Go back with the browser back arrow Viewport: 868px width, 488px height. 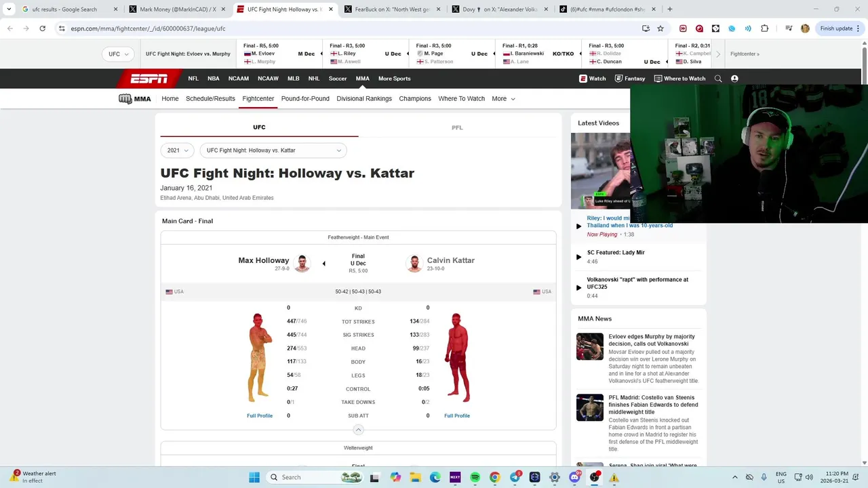point(10,28)
